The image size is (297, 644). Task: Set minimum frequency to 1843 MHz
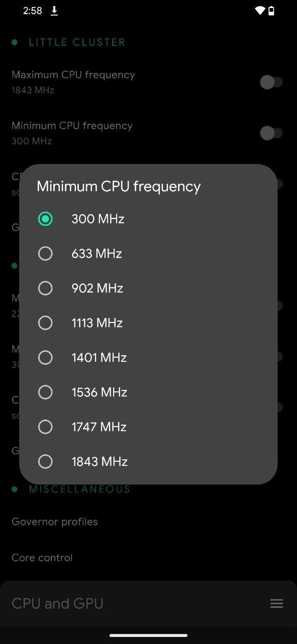[148, 462]
